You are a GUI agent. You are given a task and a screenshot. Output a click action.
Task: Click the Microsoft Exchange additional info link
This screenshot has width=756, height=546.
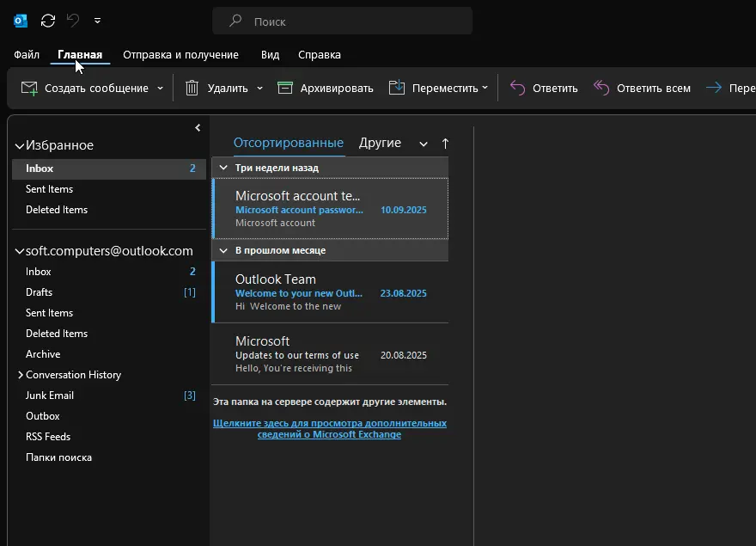[330, 428]
